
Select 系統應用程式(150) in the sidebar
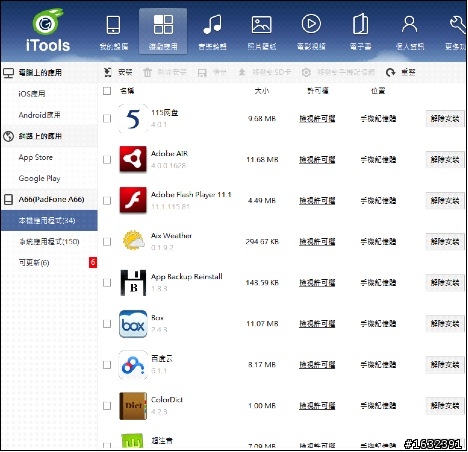tap(49, 241)
